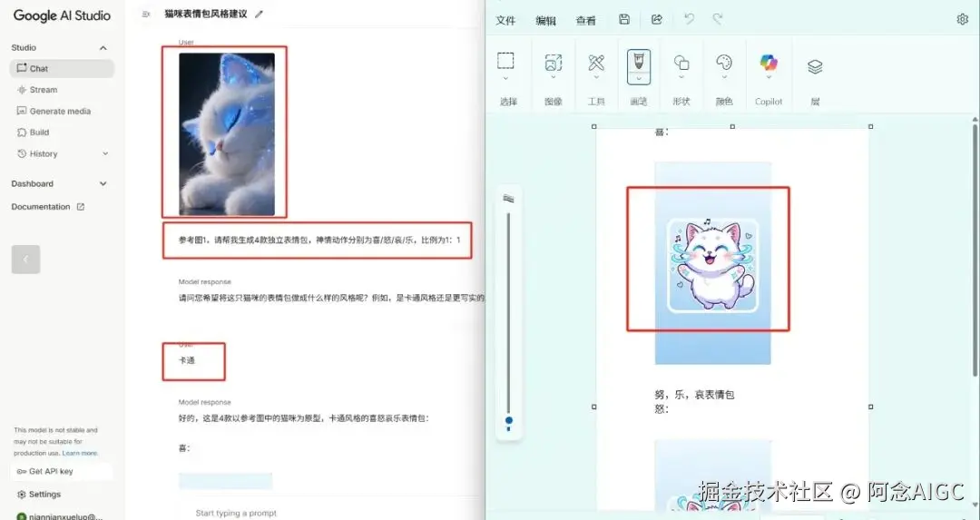This screenshot has width=980, height=520.
Task: Open the 颜色 palette icon
Action: click(724, 62)
